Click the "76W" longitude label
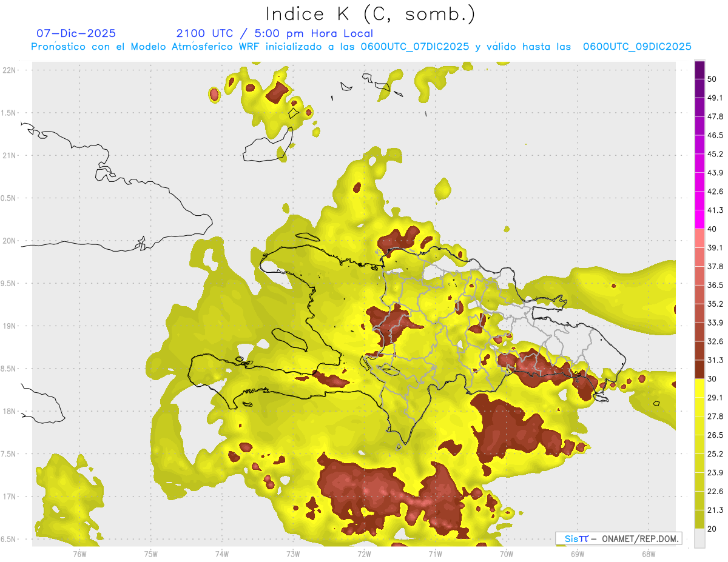Screen dimensions: 728x562 click(79, 554)
